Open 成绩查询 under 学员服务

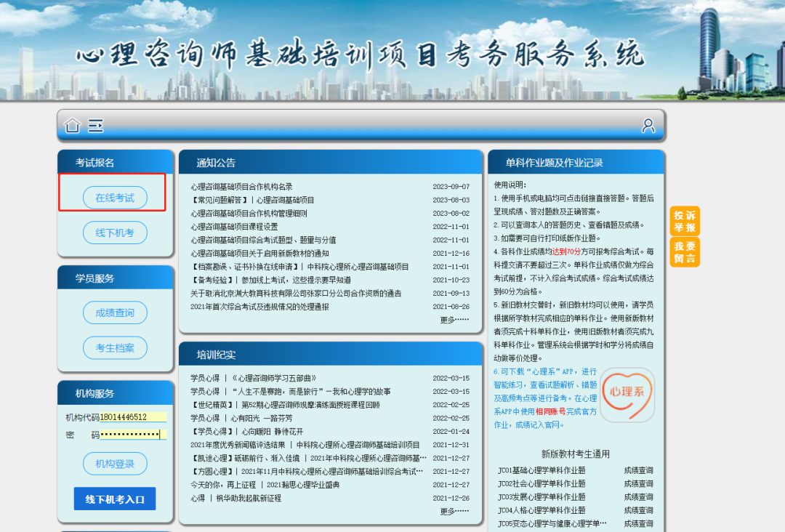pos(115,313)
